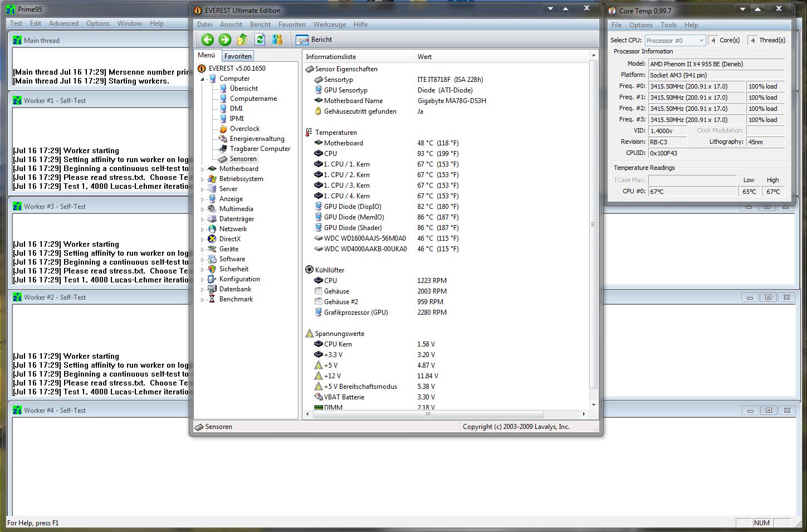Open the Werkzeuge menu in EVEREST
The width and height of the screenshot is (807, 532).
tap(330, 25)
